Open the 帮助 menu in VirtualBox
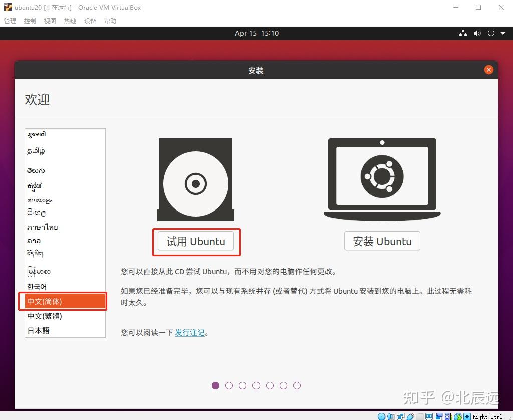The height and width of the screenshot is (420, 513). click(x=110, y=21)
